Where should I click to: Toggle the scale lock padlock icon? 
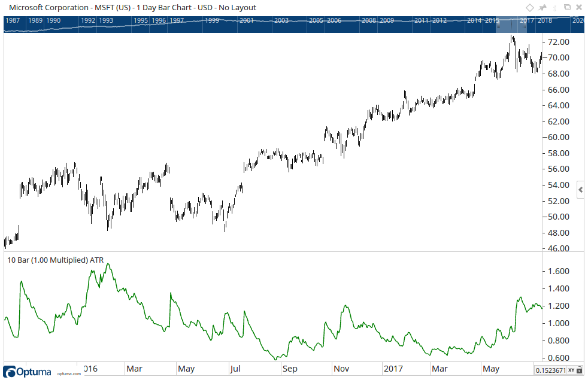[x=580, y=370]
